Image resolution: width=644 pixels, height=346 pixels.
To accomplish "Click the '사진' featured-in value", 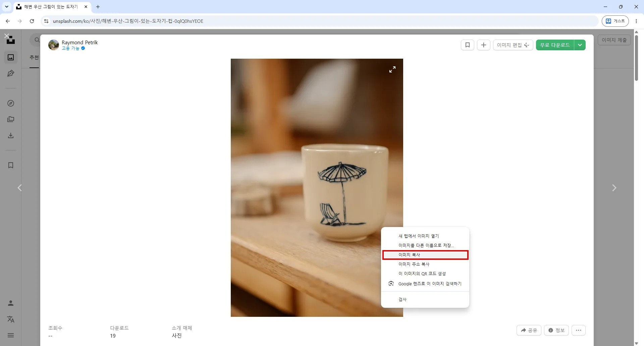I will click(x=177, y=336).
